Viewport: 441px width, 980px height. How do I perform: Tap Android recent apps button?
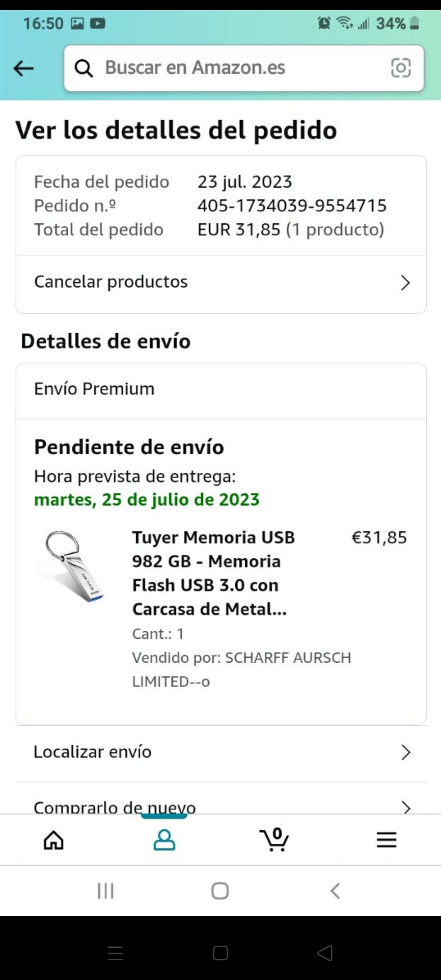105,891
